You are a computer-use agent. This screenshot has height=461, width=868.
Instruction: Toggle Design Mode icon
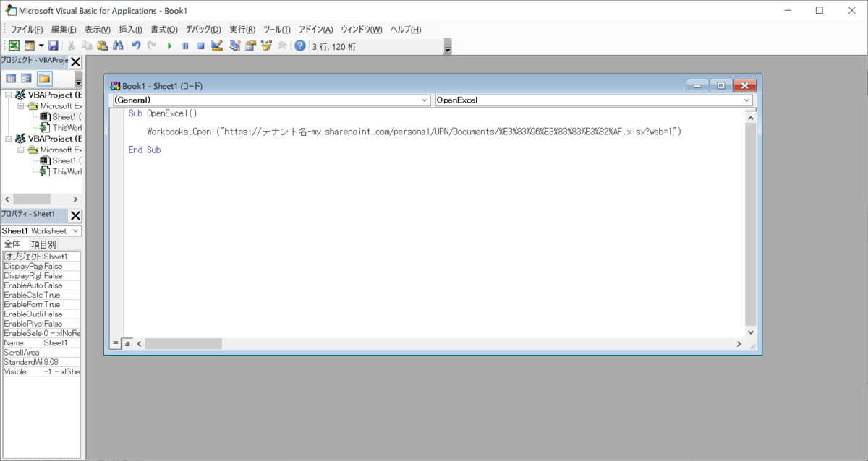pos(216,46)
